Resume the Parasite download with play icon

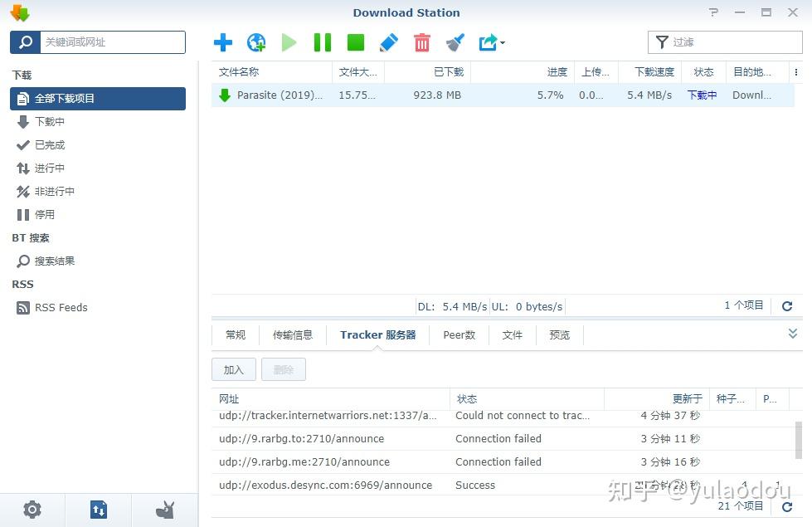point(289,42)
